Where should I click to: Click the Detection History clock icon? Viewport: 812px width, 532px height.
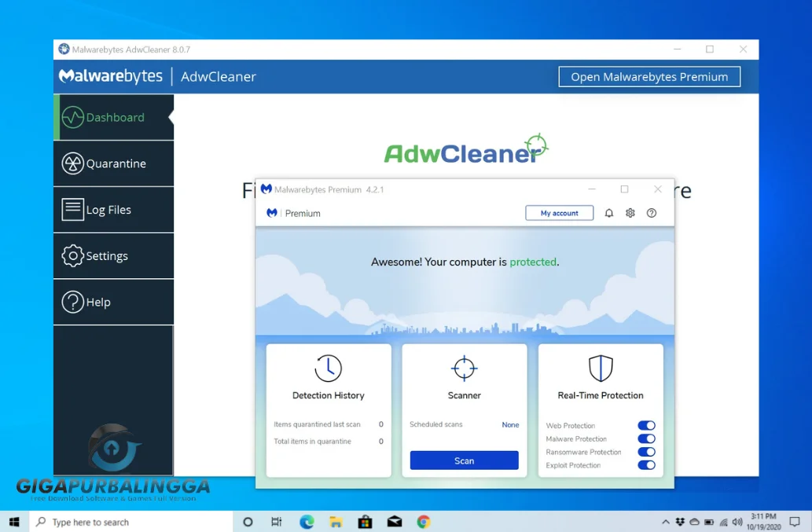328,367
